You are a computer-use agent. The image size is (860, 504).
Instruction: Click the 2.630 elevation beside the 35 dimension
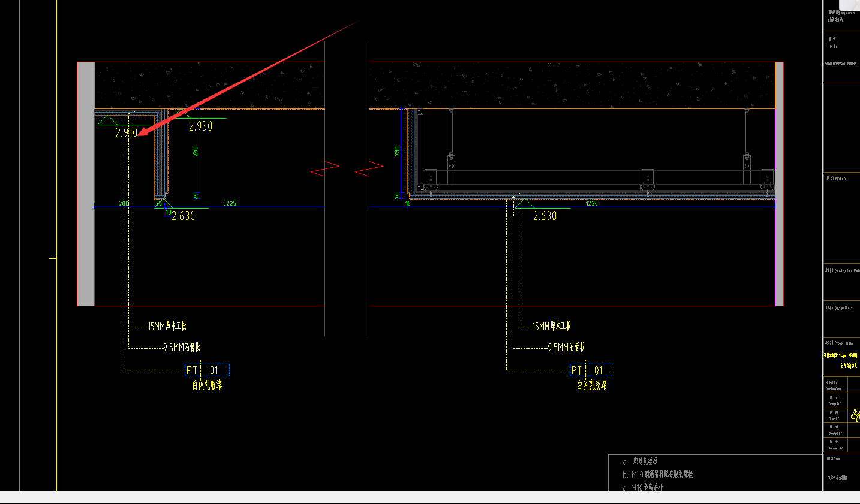pos(184,216)
